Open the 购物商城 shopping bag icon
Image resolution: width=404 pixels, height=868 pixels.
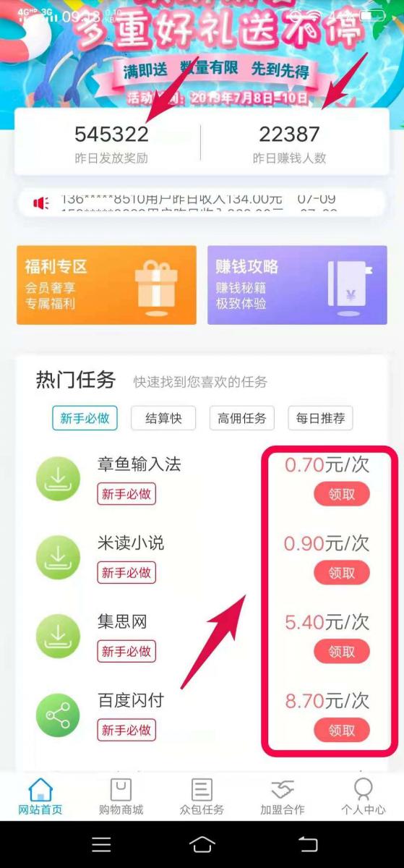coord(121,789)
